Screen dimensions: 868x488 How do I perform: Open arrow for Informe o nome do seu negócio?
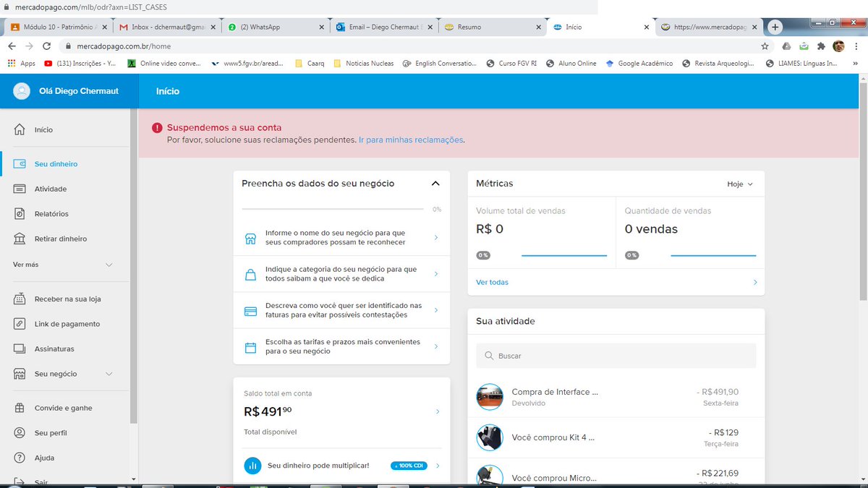click(x=436, y=238)
